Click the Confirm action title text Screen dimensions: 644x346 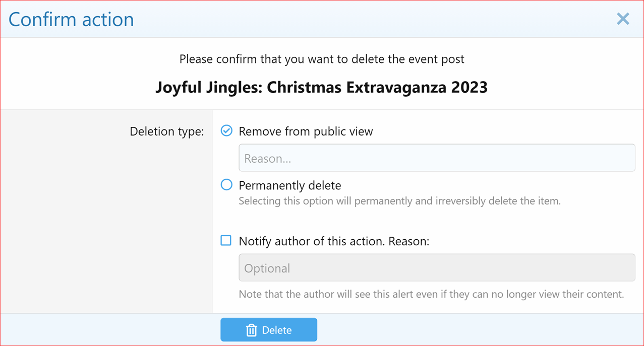click(71, 19)
